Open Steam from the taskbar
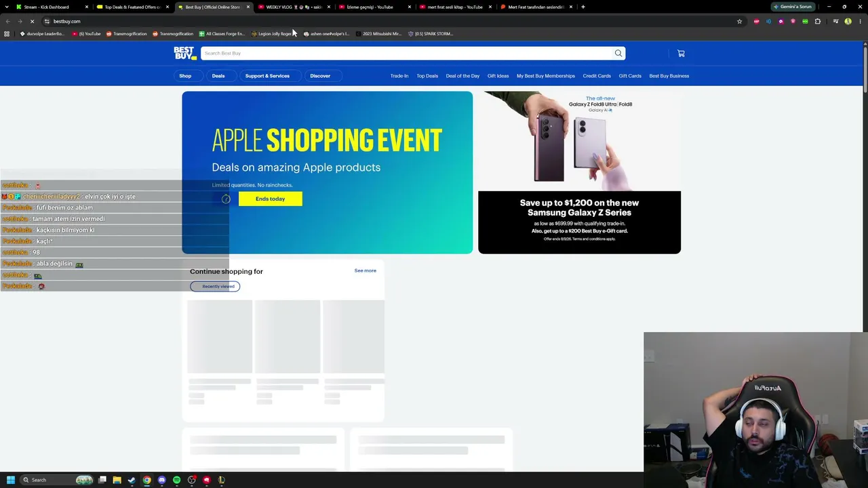Screen dimensions: 868x488 132,480
